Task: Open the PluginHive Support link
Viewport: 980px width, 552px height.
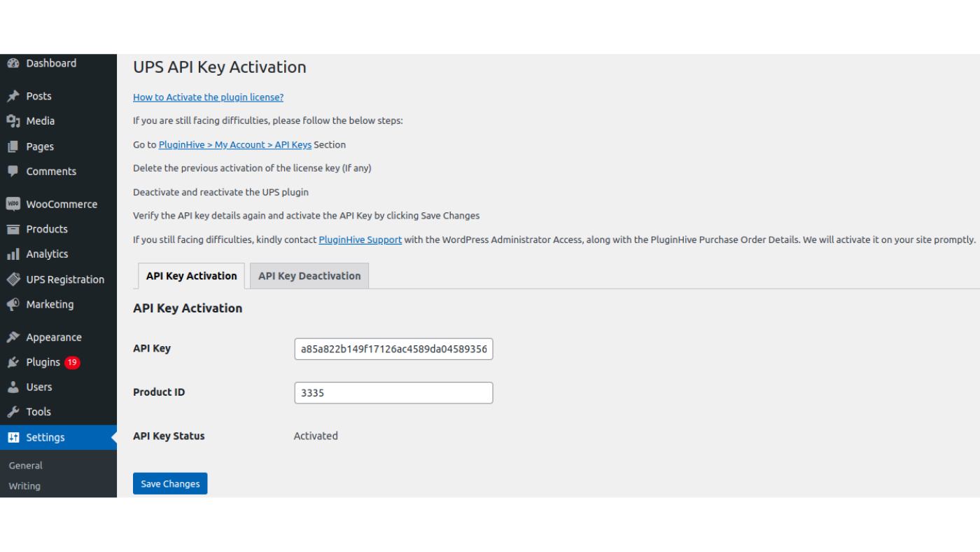Action: tap(360, 240)
